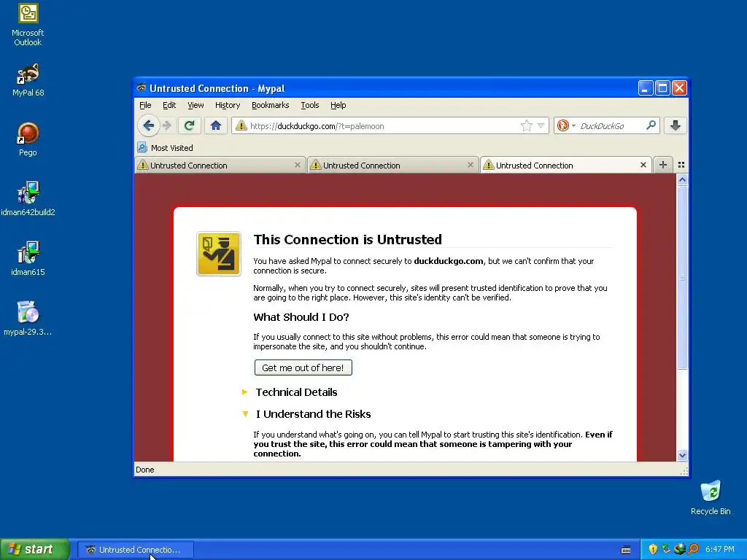Select the idman615 installer icon
The width and height of the screenshot is (747, 560).
click(28, 259)
